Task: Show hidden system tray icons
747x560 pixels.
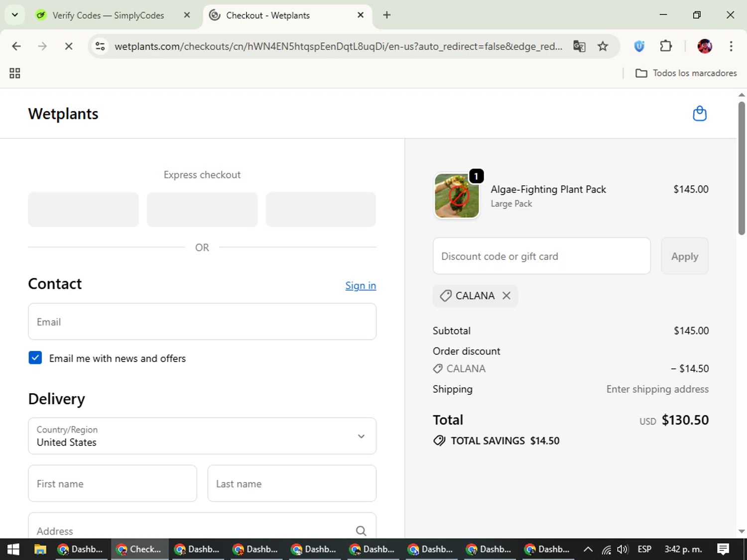Action: pos(588,550)
